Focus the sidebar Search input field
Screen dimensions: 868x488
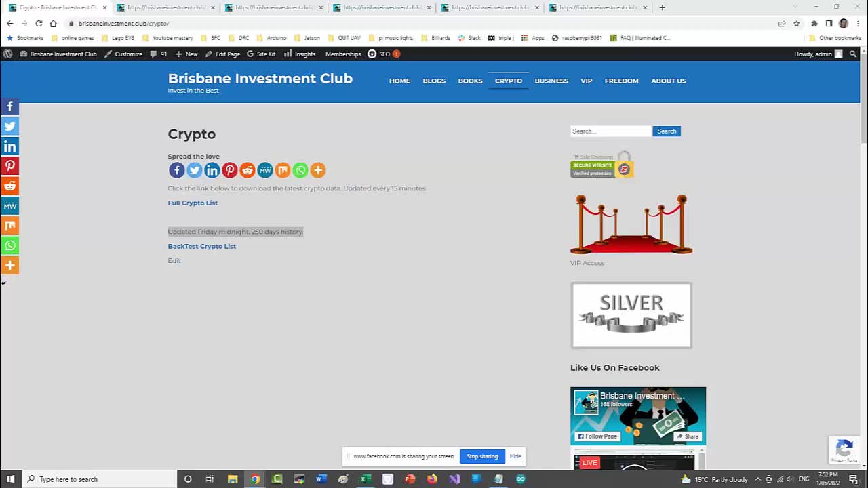(611, 131)
